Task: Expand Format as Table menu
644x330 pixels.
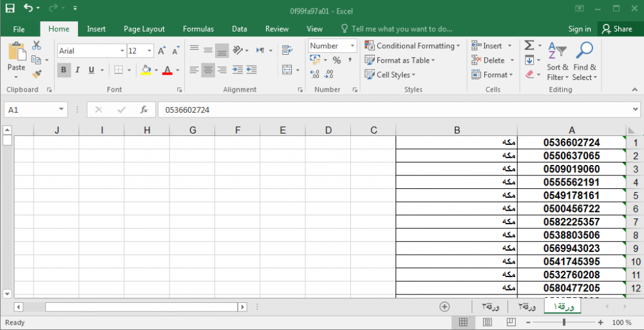Action: coord(399,60)
